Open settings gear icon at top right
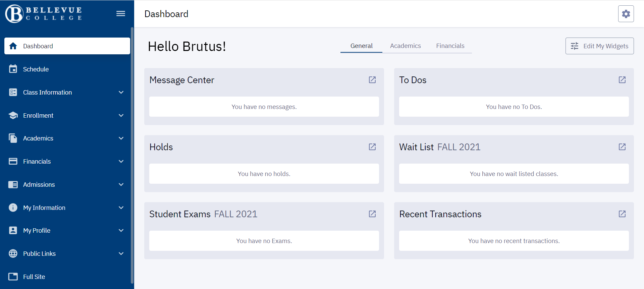This screenshot has width=644, height=289. [626, 14]
